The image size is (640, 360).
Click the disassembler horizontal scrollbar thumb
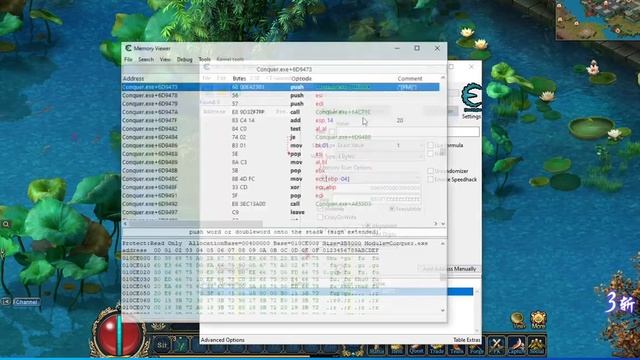pos(196,224)
